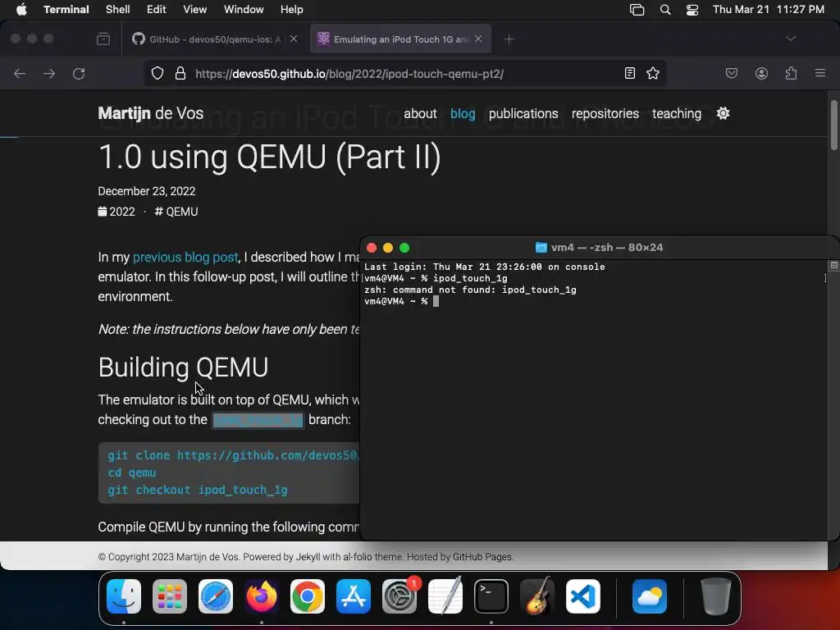The image size is (840, 630).
Task: Open the blog nav link
Action: coord(463,113)
